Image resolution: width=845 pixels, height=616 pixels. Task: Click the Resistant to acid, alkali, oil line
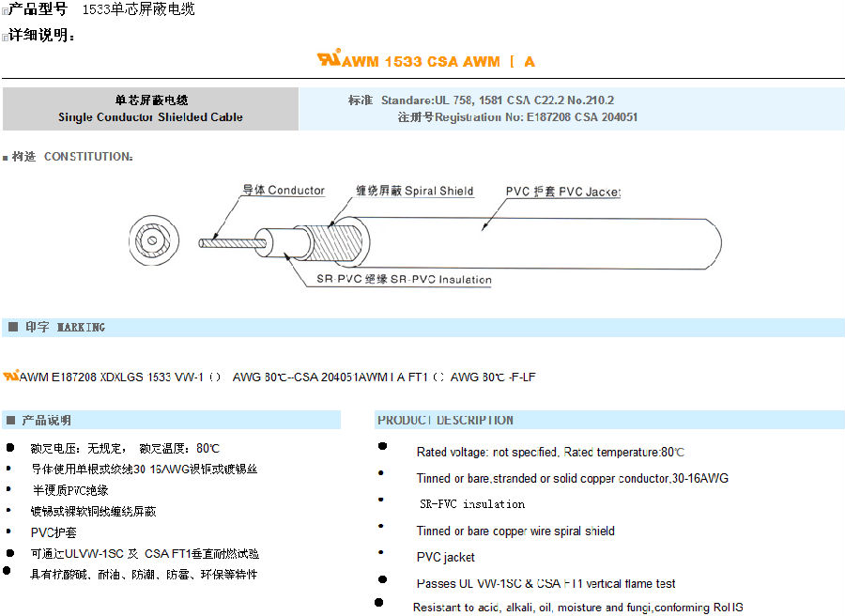(x=577, y=608)
